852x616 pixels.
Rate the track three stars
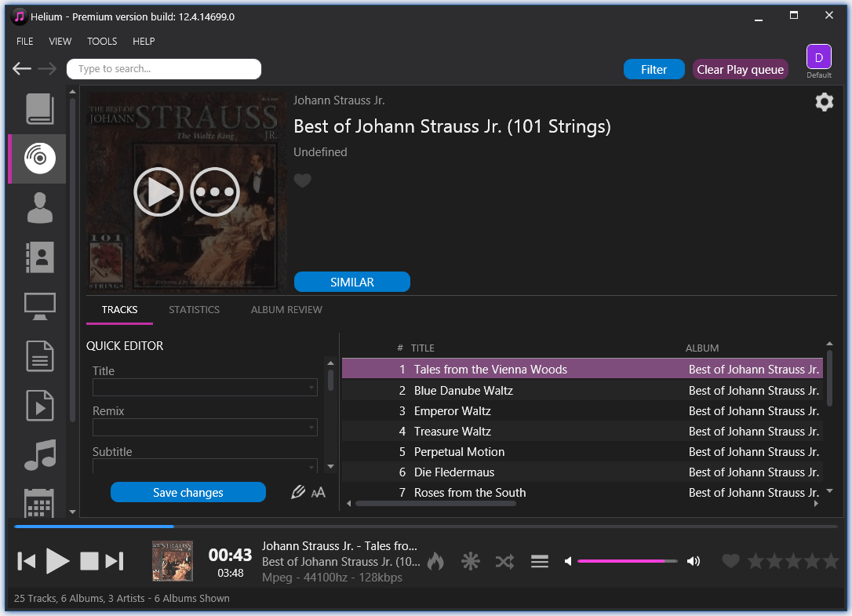point(793,560)
